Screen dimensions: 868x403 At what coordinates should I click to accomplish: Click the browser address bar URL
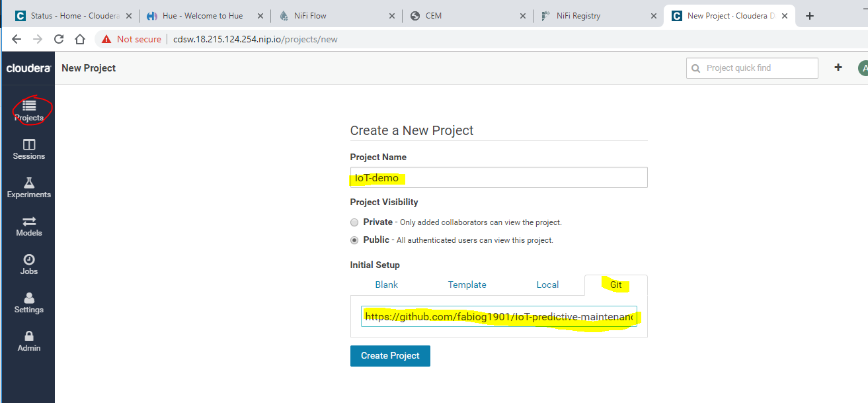click(x=255, y=39)
